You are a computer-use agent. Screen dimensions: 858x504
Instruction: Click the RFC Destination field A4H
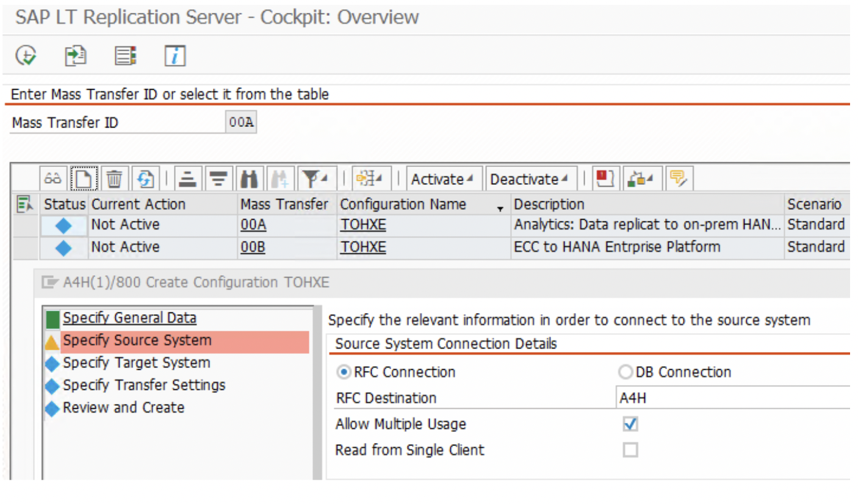pyautogui.click(x=733, y=398)
